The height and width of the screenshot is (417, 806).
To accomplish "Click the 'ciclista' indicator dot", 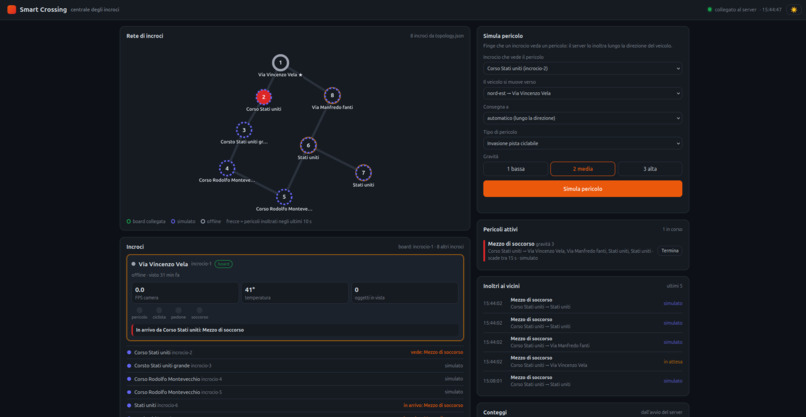I will 159,310.
